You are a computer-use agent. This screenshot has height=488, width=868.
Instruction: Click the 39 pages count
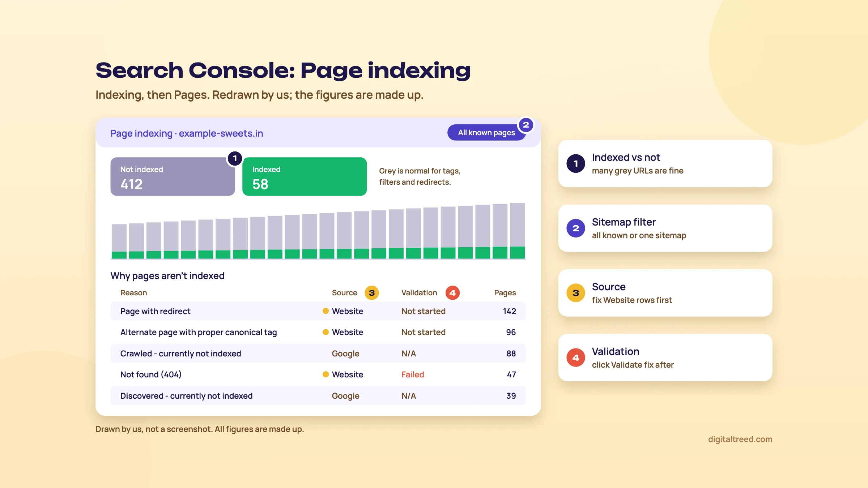click(511, 396)
